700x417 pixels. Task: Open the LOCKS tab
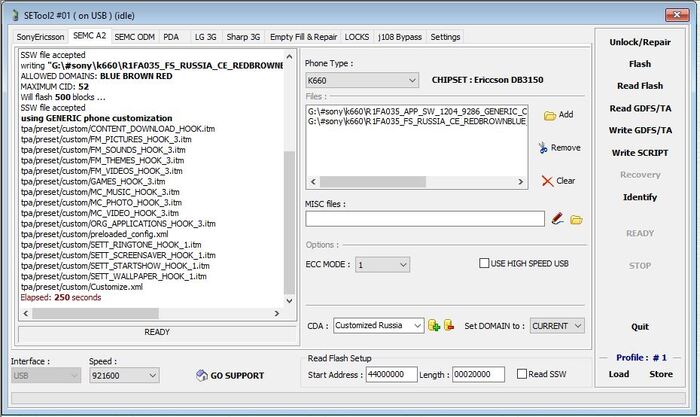(357, 37)
